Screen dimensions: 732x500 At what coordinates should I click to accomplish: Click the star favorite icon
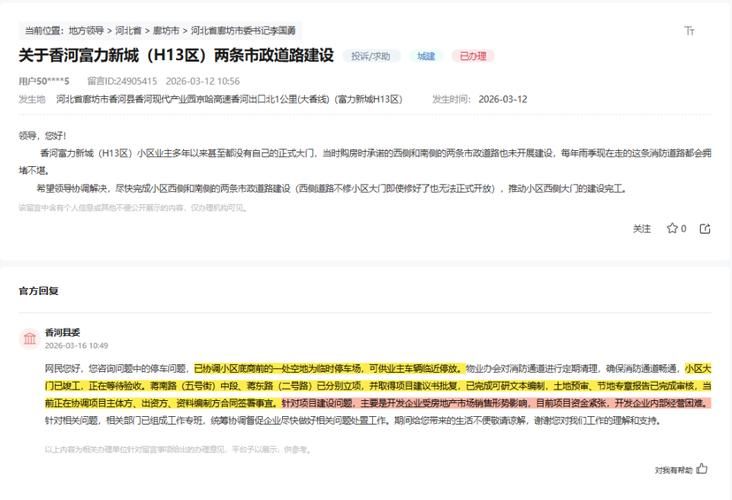(672, 228)
